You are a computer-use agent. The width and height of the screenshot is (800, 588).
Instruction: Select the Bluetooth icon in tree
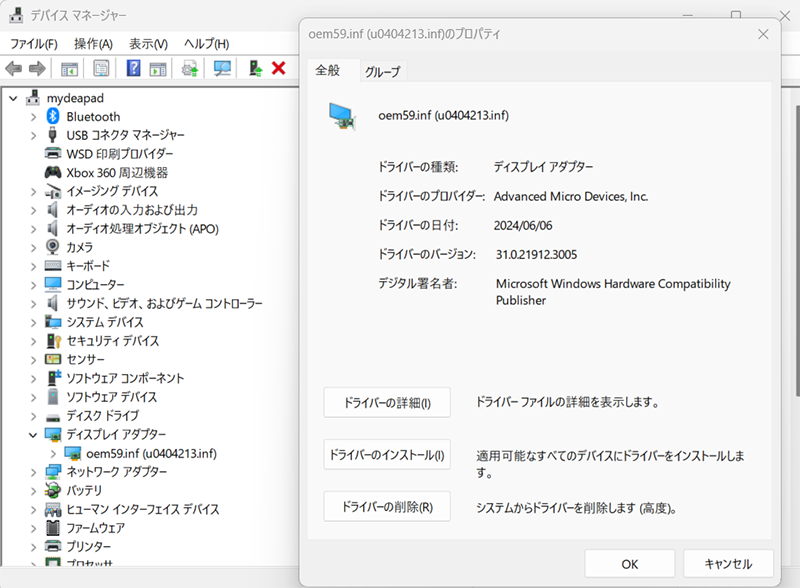pos(54,117)
